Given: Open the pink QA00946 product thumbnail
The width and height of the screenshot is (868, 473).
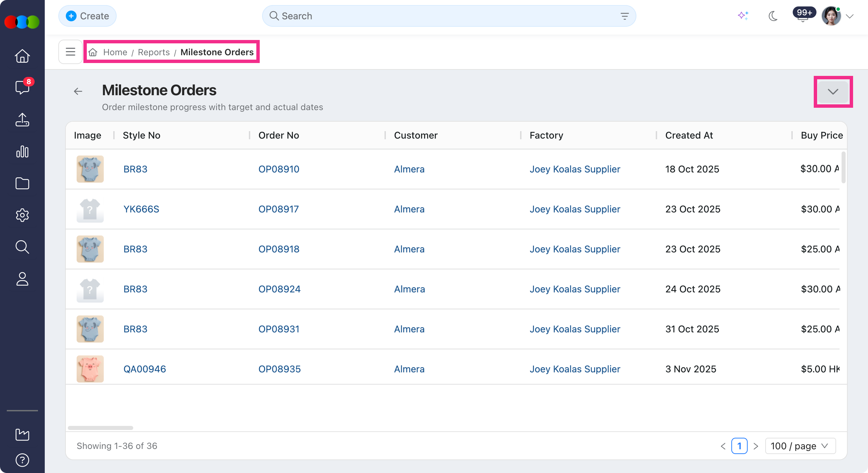Looking at the screenshot, I should pyautogui.click(x=90, y=369).
